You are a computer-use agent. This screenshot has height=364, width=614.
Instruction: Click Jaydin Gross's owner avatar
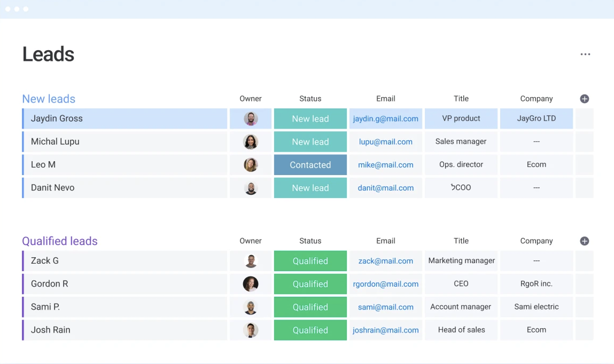pos(250,118)
